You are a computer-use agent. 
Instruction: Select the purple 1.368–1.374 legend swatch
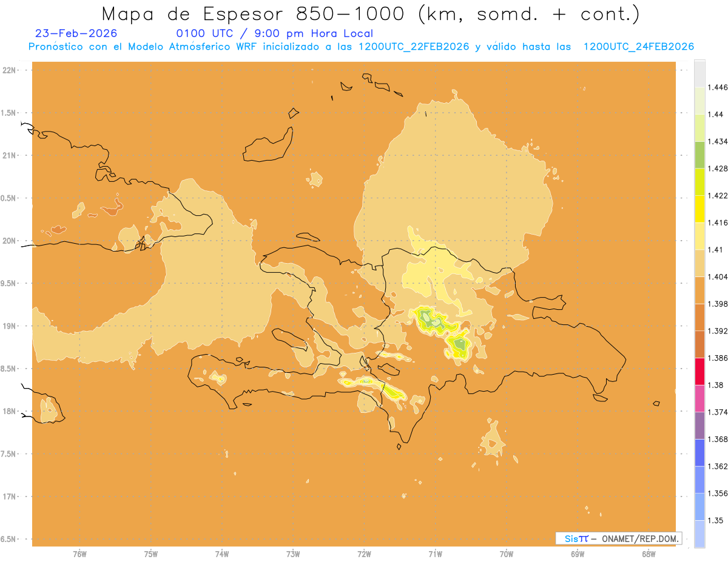[699, 426]
